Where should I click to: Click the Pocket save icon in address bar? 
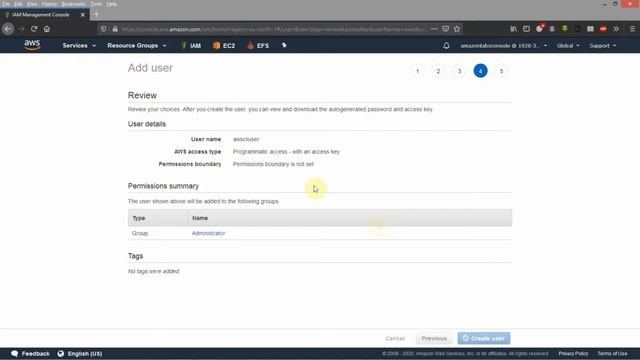coord(446,29)
